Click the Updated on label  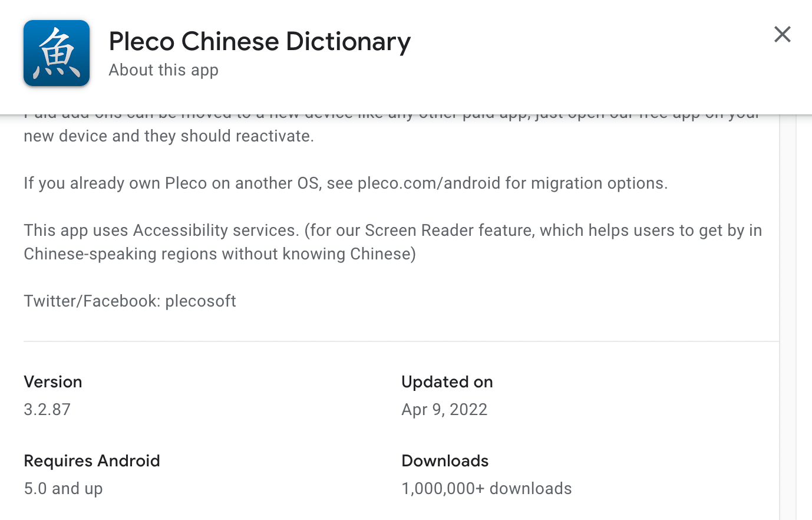point(447,382)
